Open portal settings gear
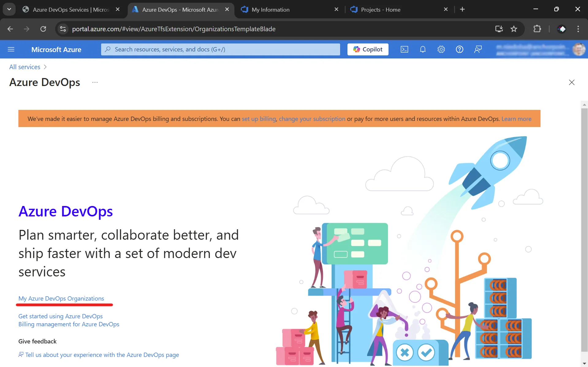The height and width of the screenshot is (367, 588). coord(441,49)
